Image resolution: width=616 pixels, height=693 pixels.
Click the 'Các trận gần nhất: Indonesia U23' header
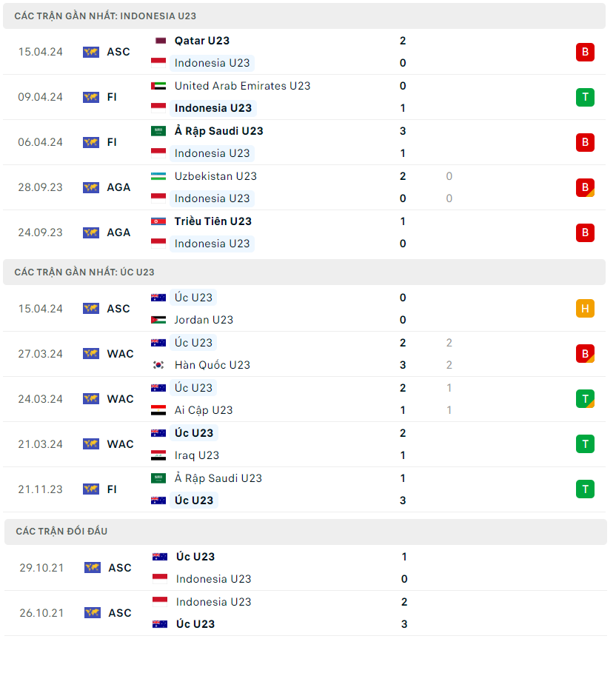coord(105,16)
